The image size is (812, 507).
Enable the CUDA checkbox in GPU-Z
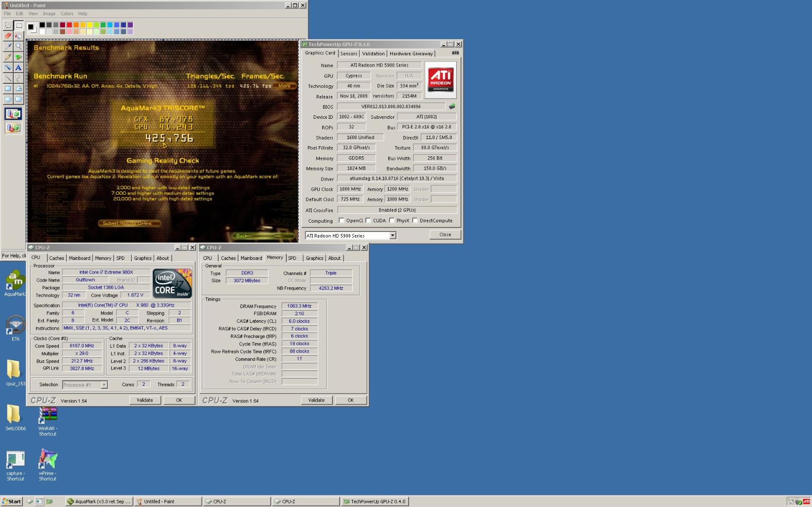[x=368, y=220]
